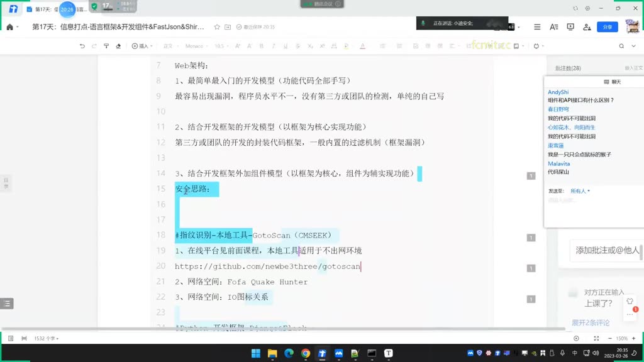Open the hamburger menu icon

point(537,26)
